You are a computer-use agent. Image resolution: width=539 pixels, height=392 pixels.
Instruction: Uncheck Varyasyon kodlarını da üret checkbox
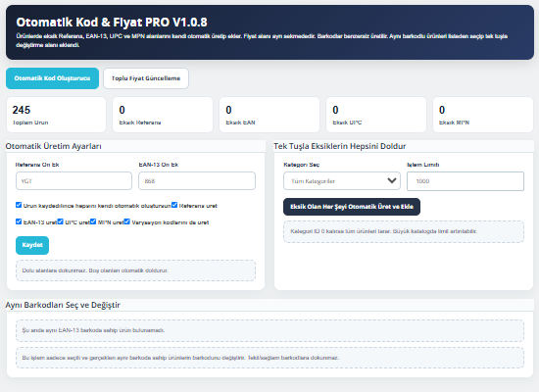[127, 221]
